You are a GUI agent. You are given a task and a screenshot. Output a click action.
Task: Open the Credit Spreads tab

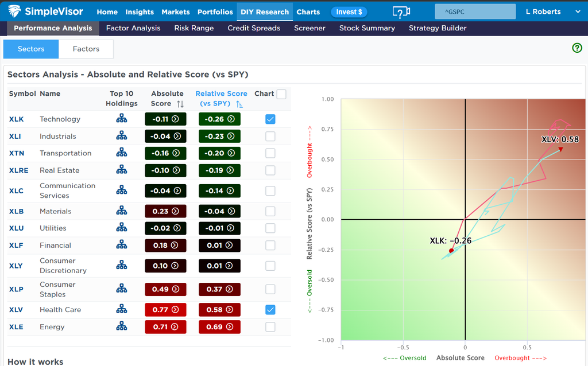coord(254,28)
